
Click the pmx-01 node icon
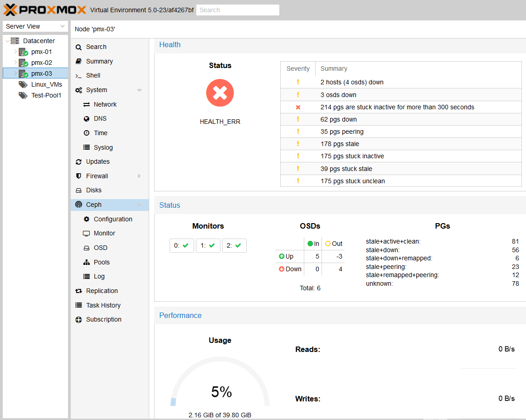pos(23,52)
